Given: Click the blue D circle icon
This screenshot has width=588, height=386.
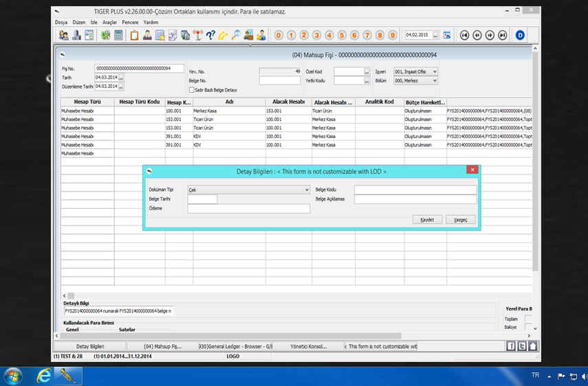Looking at the screenshot, I should point(520,35).
